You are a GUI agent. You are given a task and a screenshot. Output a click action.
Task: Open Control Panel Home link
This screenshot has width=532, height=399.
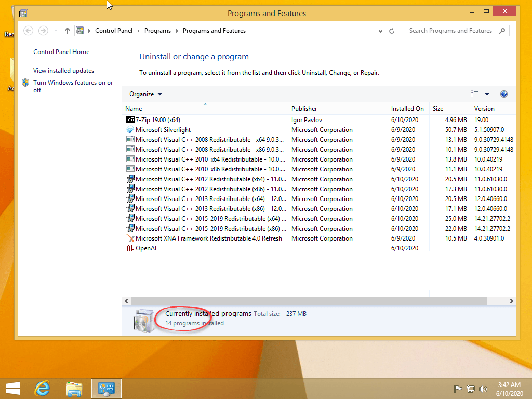[x=61, y=52]
